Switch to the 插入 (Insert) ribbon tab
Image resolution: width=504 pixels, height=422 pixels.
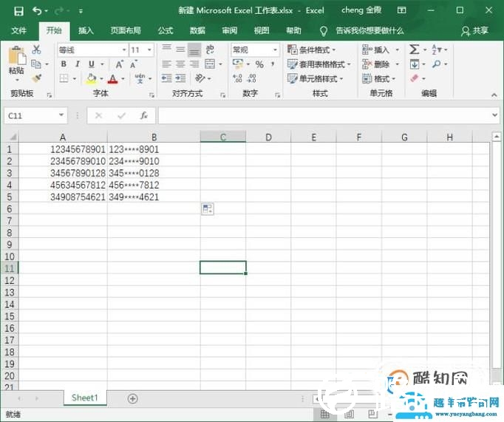click(x=86, y=31)
